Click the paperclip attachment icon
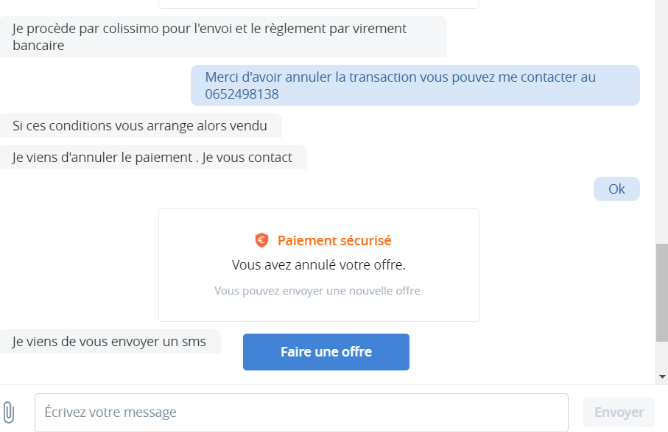This screenshot has height=432, width=668. coord(9,412)
